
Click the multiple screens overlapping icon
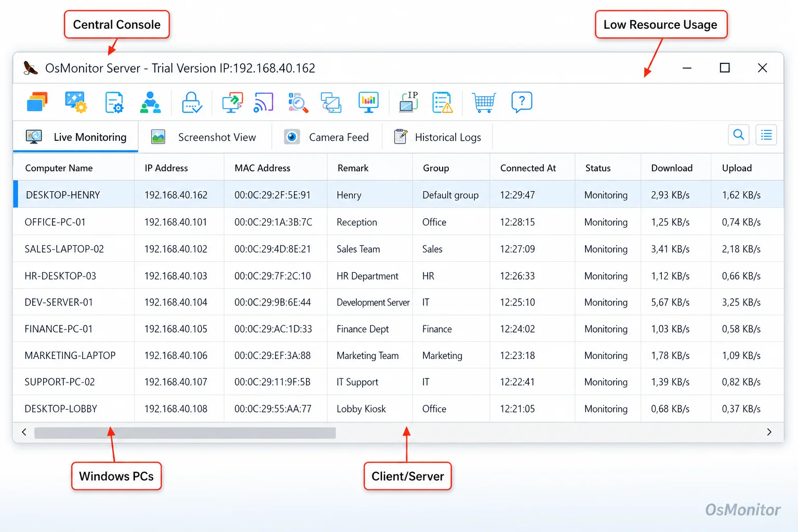coord(331,102)
